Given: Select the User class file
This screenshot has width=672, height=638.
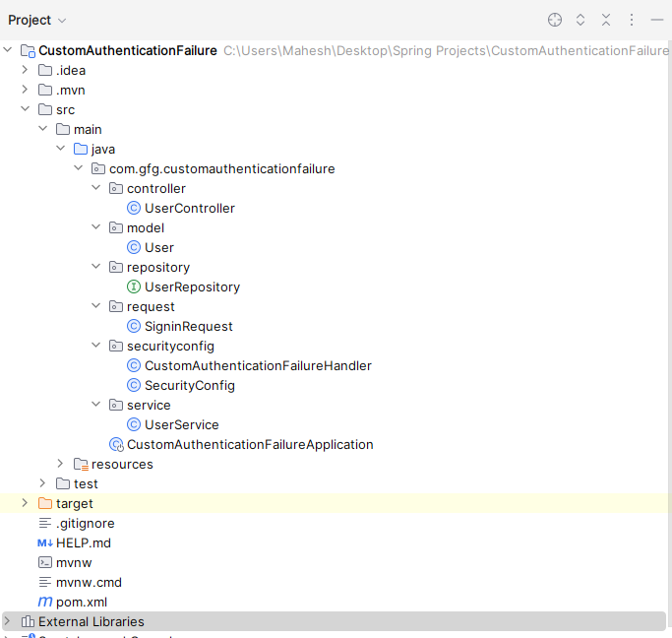Looking at the screenshot, I should point(159,247).
